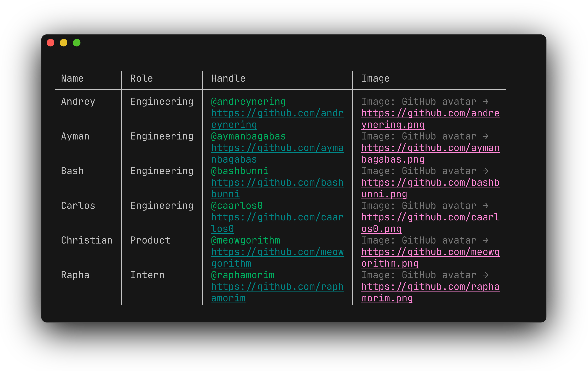Screen dimensions: 588x371
Task: Click 'Image: GitHub avatar' text in Andrey's row
Action: pos(419,102)
